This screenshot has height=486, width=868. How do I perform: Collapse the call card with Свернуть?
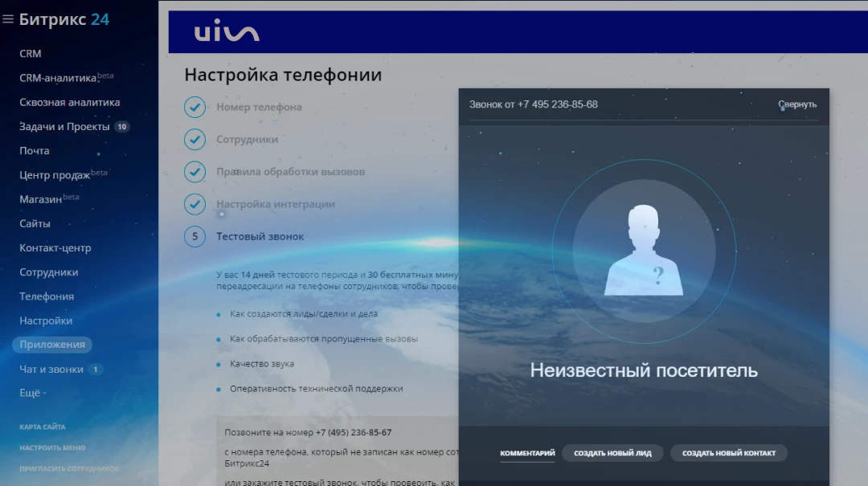(797, 104)
